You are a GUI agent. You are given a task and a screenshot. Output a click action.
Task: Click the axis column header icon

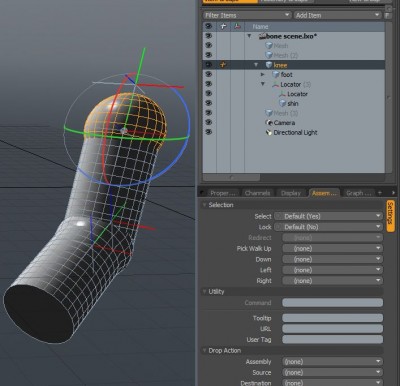[237, 26]
